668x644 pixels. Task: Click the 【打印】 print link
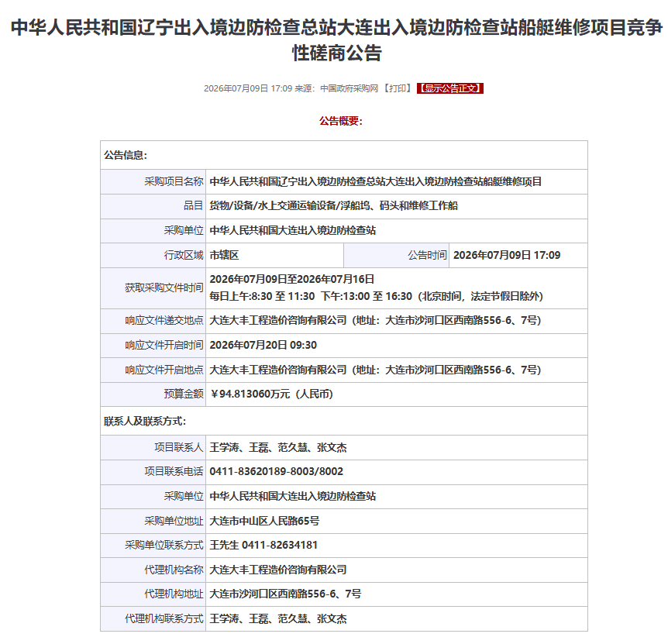click(x=397, y=88)
